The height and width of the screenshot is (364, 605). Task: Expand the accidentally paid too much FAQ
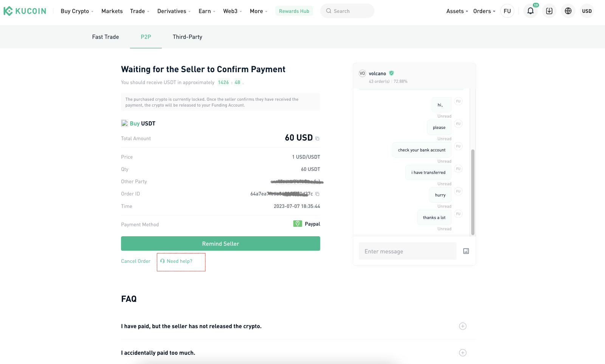pyautogui.click(x=462, y=353)
